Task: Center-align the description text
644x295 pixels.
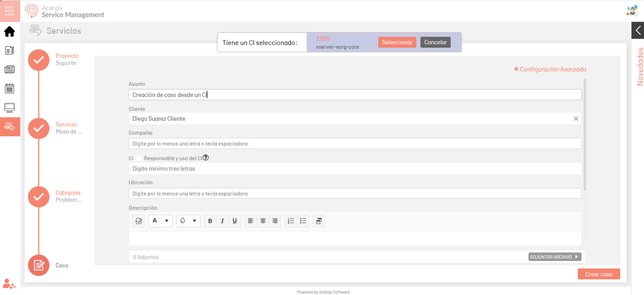Action: (263, 221)
